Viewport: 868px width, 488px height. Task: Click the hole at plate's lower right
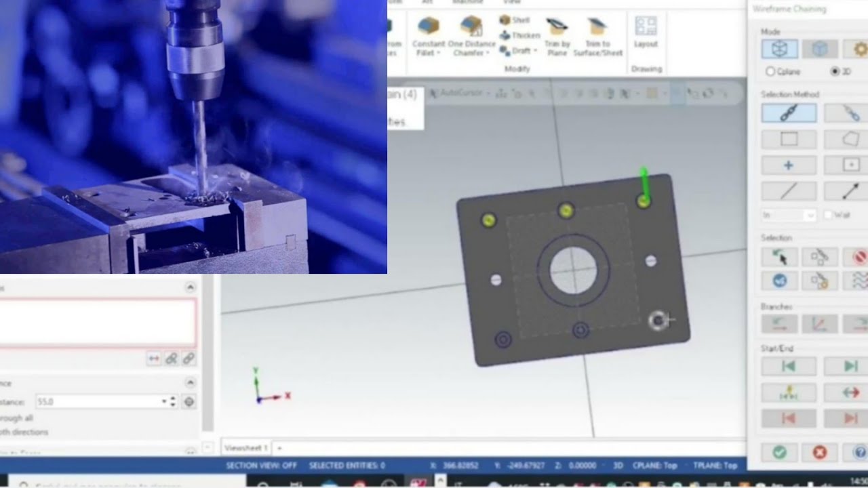657,321
